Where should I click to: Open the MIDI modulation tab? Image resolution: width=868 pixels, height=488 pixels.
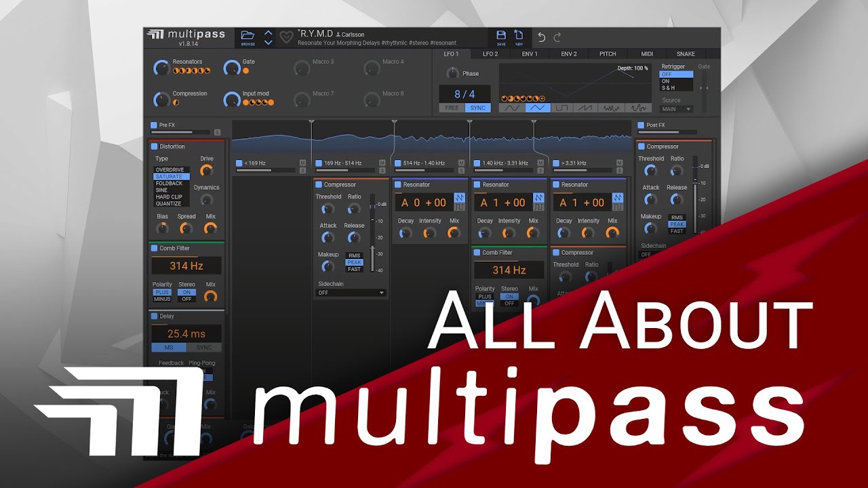(x=647, y=54)
